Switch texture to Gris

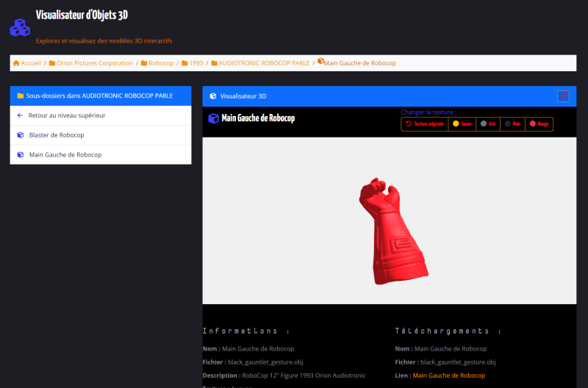[489, 124]
